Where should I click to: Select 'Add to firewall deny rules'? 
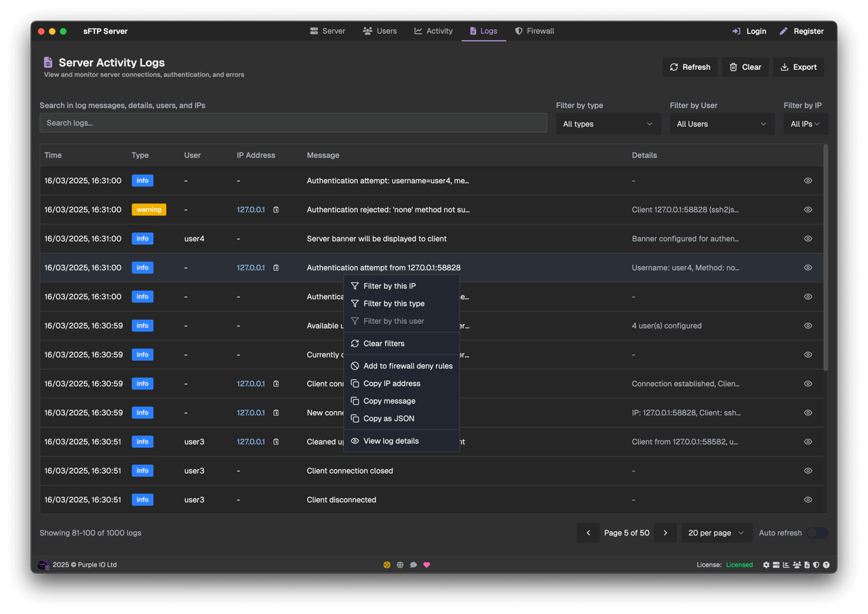click(x=408, y=366)
